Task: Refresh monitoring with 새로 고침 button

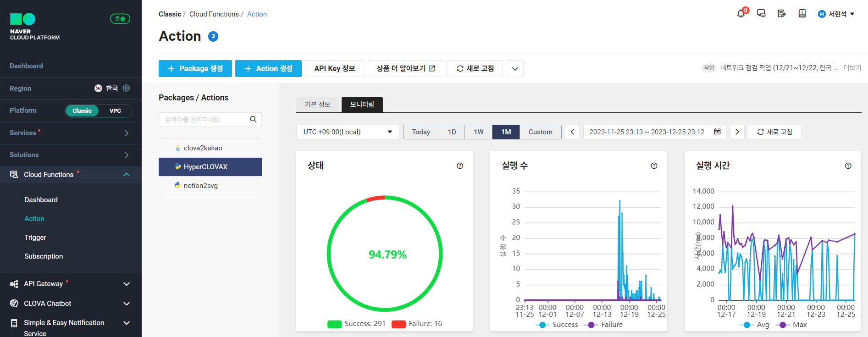Action: pos(774,132)
